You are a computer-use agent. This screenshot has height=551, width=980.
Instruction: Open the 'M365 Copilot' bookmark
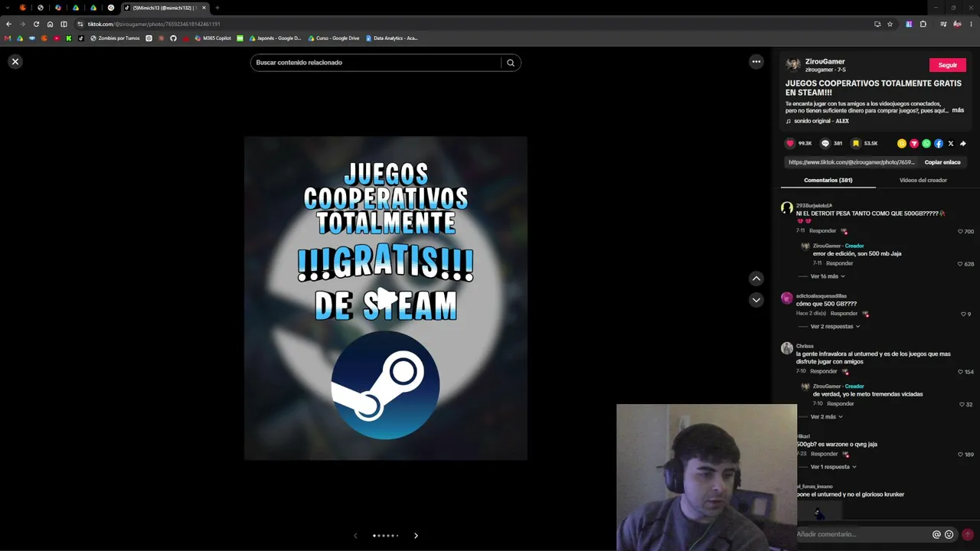(213, 38)
